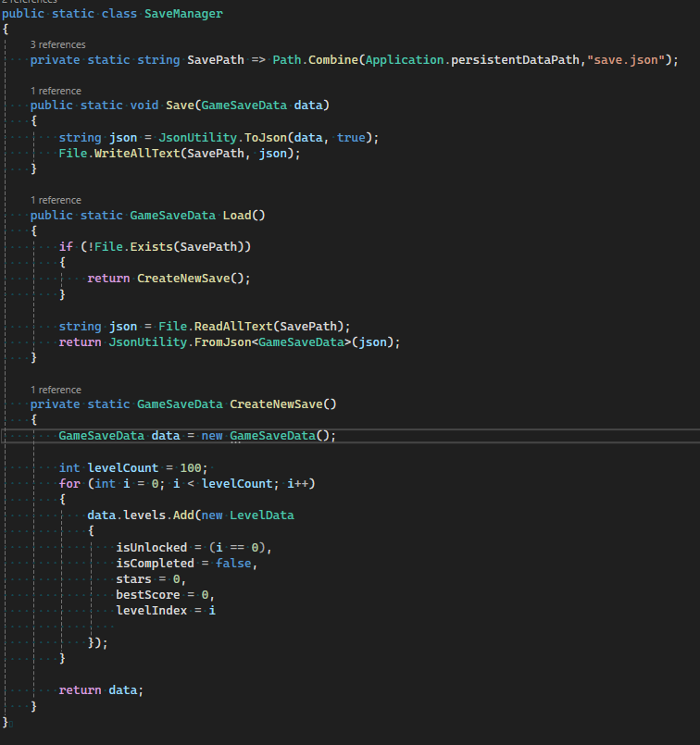Click the i++ increment expression
700x745 pixels.
pyautogui.click(x=297, y=484)
